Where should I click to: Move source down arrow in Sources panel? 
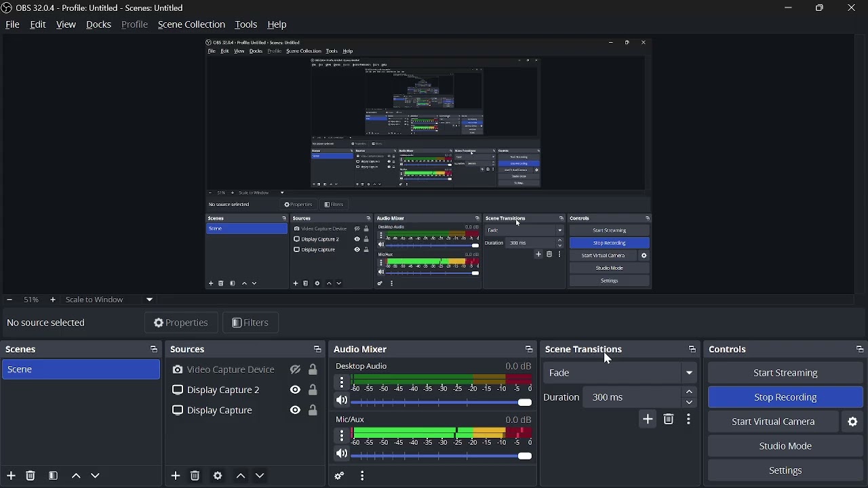point(260,476)
